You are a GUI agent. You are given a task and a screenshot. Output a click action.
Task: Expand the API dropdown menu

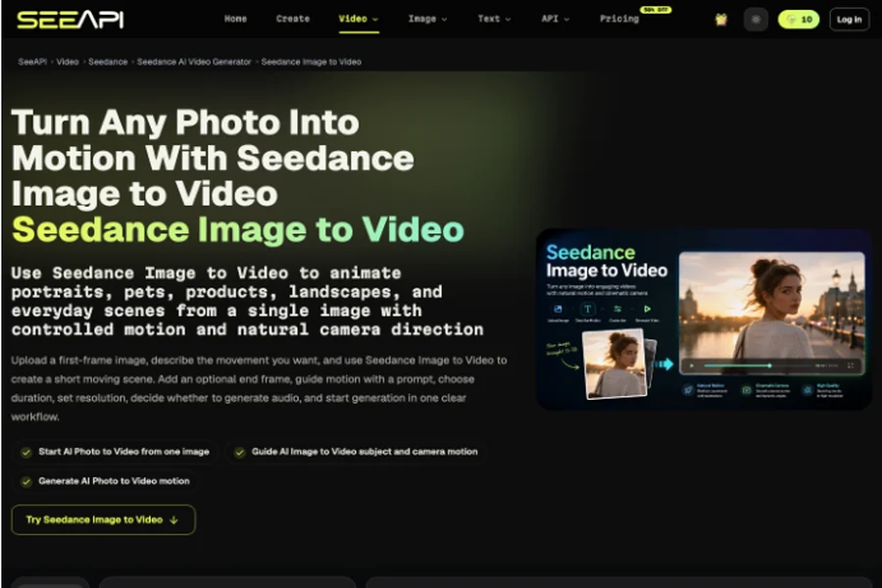[556, 20]
